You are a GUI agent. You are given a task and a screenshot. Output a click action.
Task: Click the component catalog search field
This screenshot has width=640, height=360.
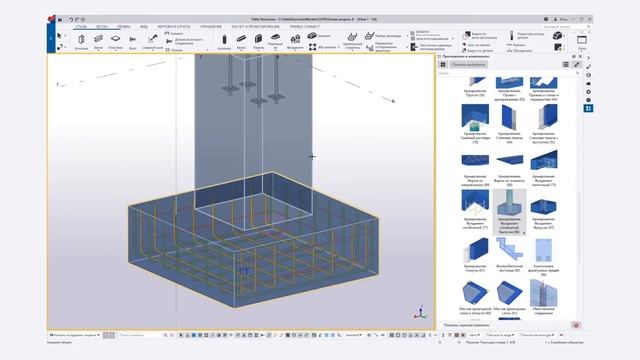(509, 73)
